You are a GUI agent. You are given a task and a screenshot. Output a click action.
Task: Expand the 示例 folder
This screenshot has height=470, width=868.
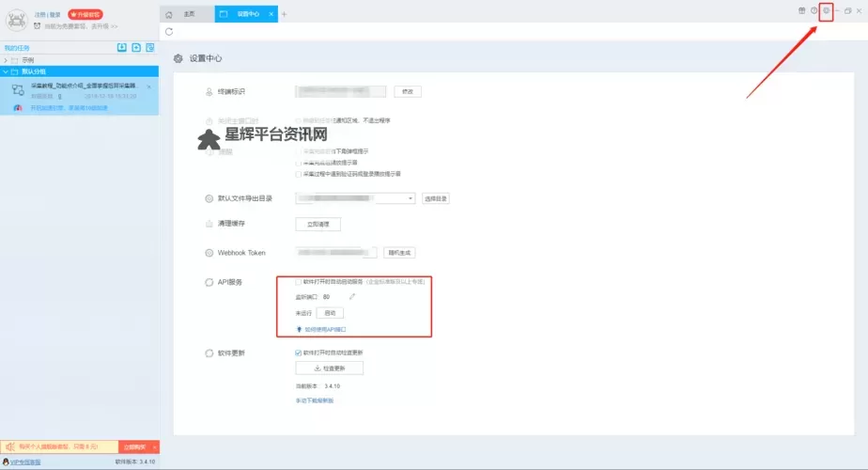(x=6, y=60)
